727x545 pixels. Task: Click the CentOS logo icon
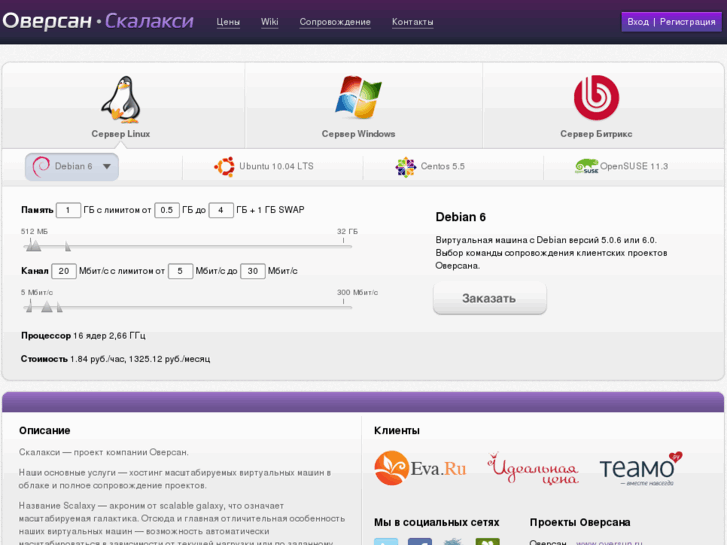406,167
